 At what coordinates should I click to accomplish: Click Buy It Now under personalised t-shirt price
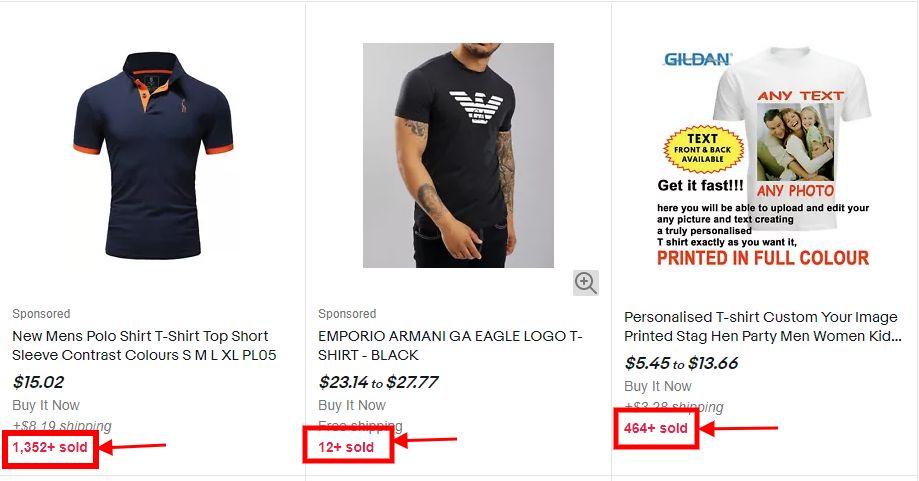click(658, 387)
